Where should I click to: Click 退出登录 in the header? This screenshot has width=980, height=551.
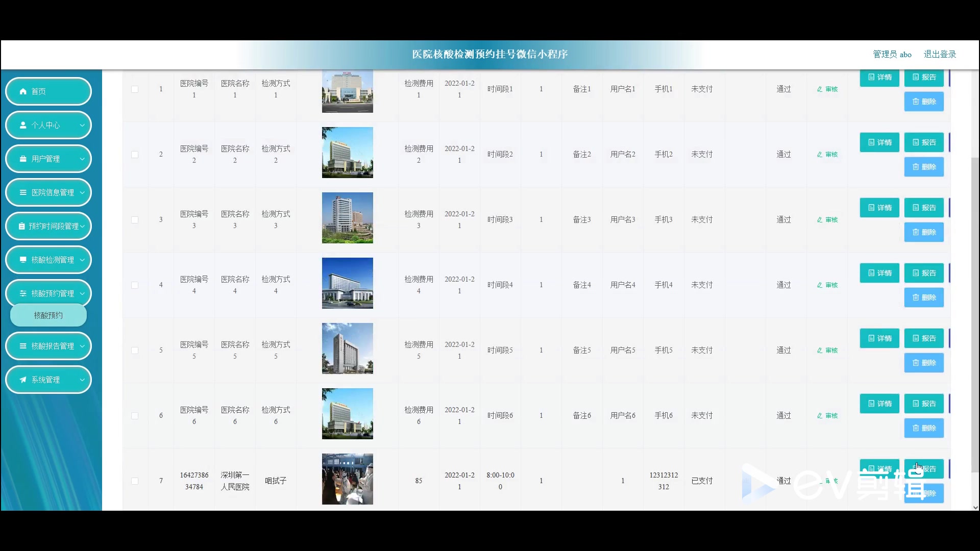point(940,54)
